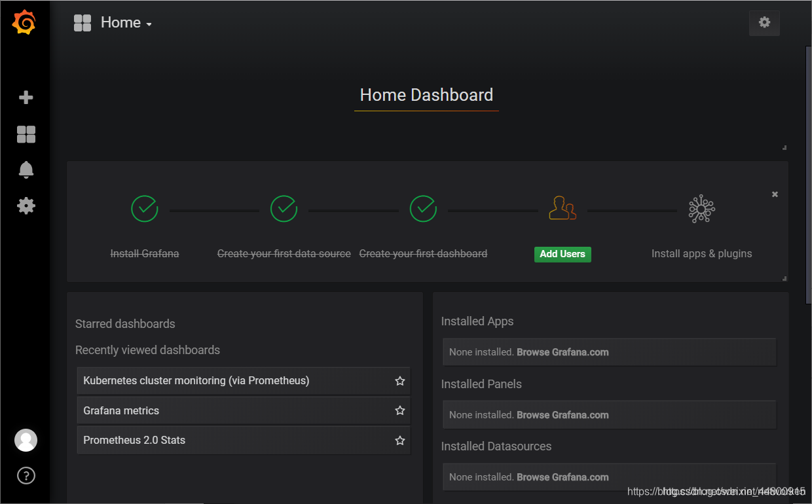Click Create your first dashboard label

point(423,254)
